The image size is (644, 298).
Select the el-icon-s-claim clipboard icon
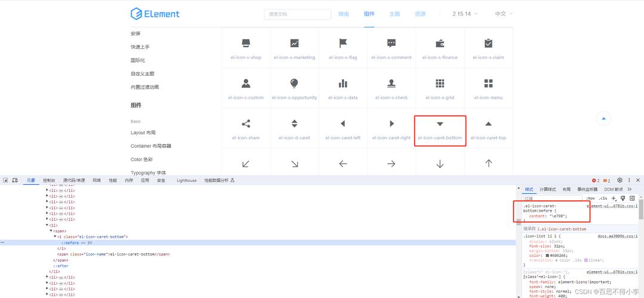pos(488,44)
